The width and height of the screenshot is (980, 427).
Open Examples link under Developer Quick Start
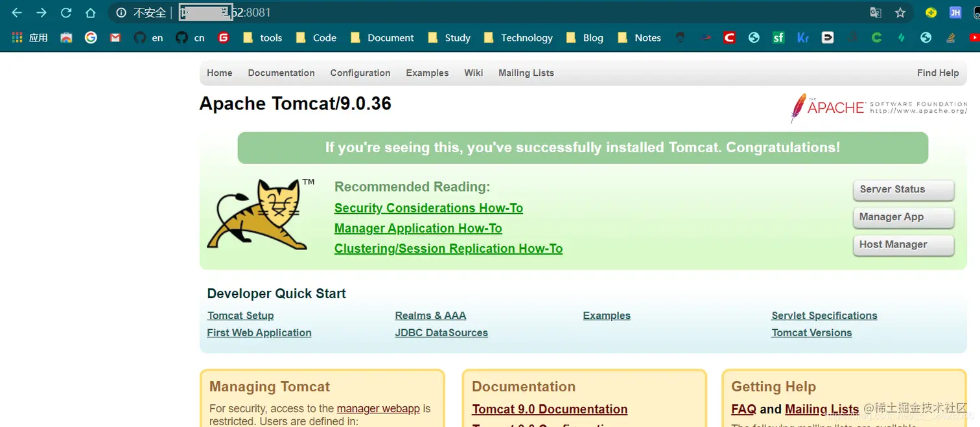tap(607, 316)
